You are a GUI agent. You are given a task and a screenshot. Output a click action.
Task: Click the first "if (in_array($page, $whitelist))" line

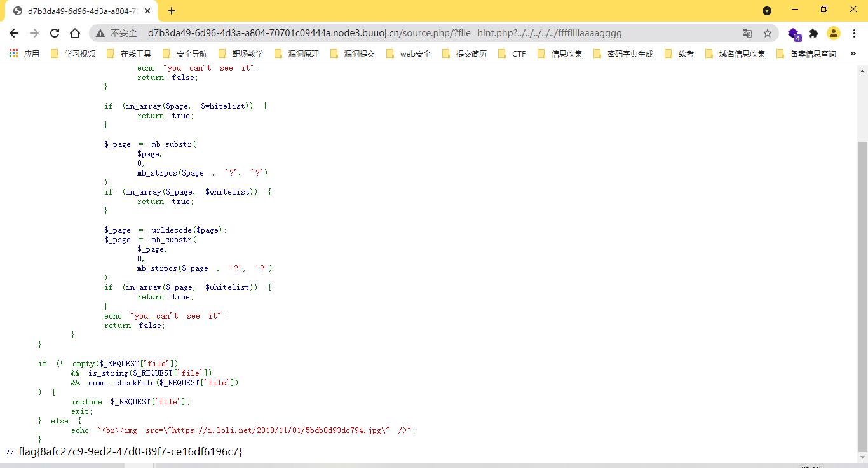coord(186,106)
